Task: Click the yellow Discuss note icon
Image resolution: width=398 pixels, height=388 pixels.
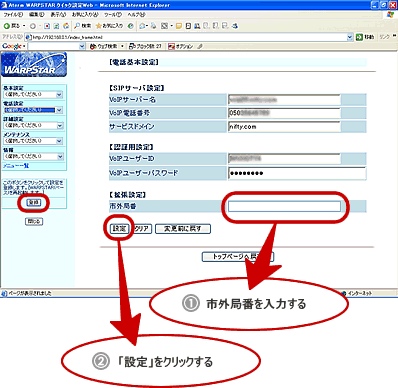Action: point(179,26)
